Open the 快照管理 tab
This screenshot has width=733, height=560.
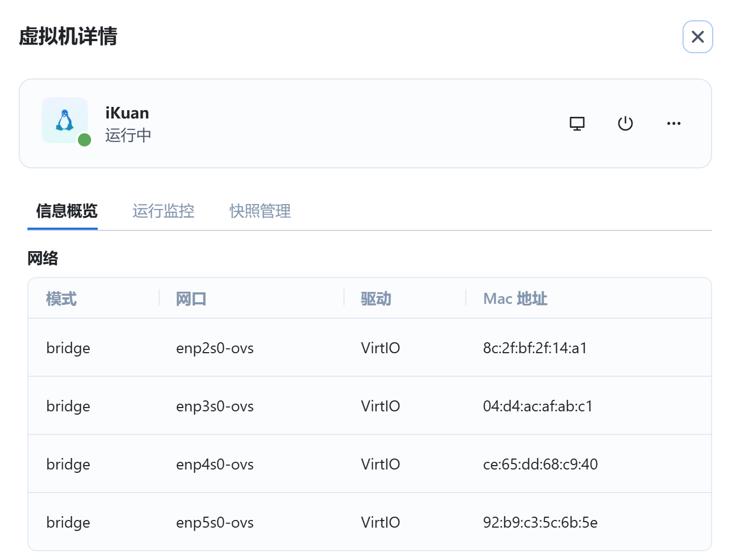[260, 211]
